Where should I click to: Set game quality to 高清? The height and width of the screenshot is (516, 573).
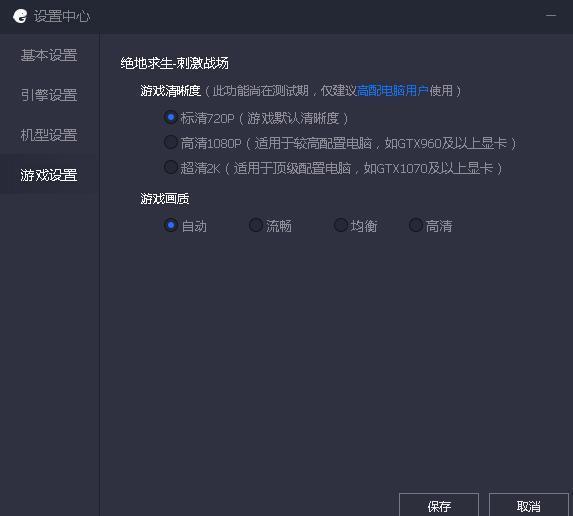[415, 225]
